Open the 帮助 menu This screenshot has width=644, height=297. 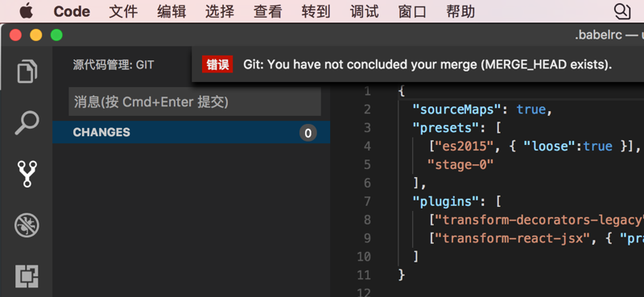click(460, 11)
